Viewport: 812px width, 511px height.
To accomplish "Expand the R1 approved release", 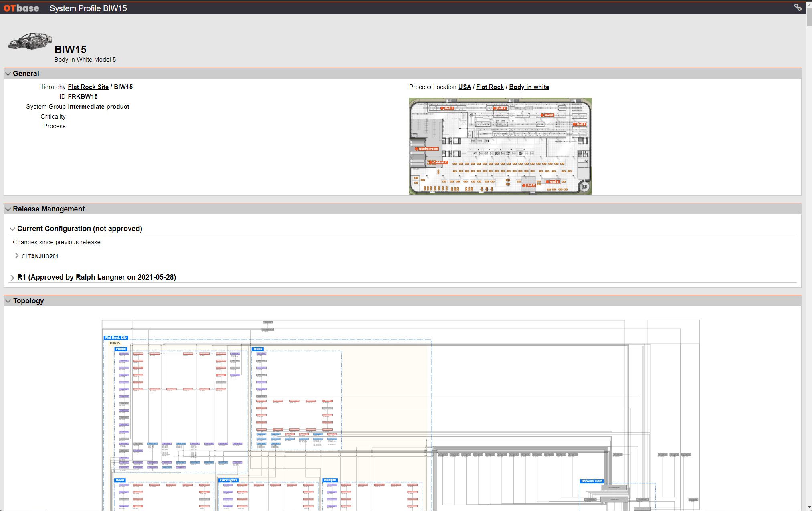I will pyautogui.click(x=12, y=277).
